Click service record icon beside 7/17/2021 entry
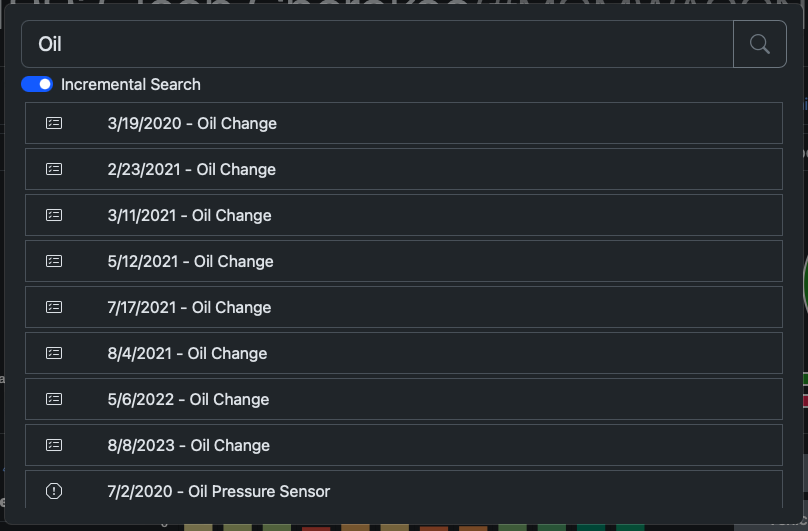 click(54, 307)
